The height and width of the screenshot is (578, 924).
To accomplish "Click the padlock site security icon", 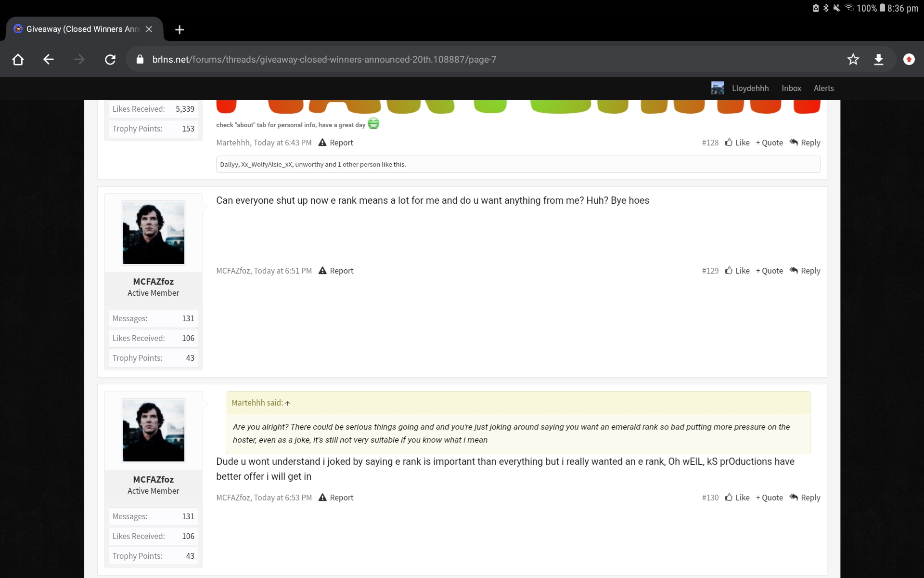I will [140, 59].
